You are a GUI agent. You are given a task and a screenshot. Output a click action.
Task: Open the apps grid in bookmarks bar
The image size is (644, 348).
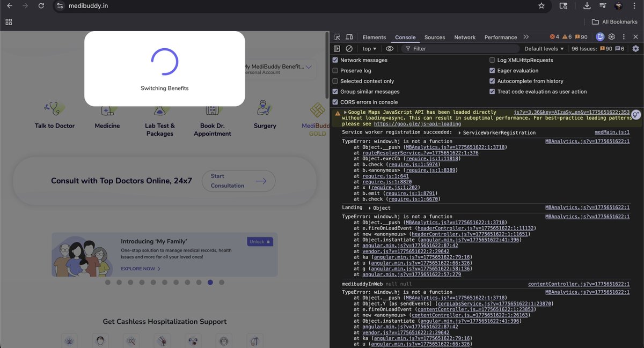[x=9, y=22]
